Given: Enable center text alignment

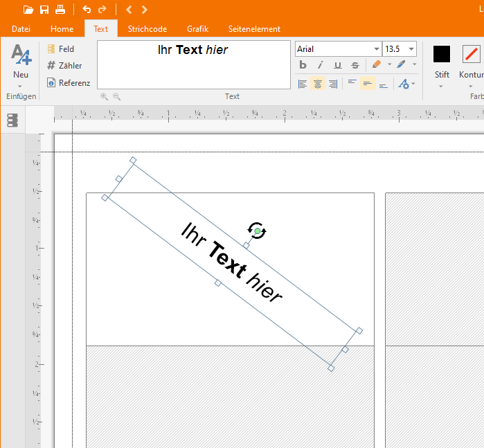Looking at the screenshot, I should click(x=318, y=84).
